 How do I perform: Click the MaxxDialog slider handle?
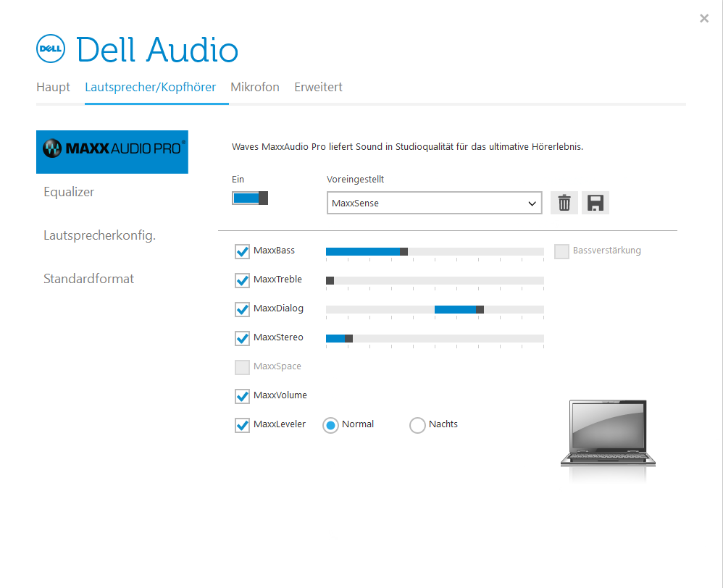tap(480, 310)
